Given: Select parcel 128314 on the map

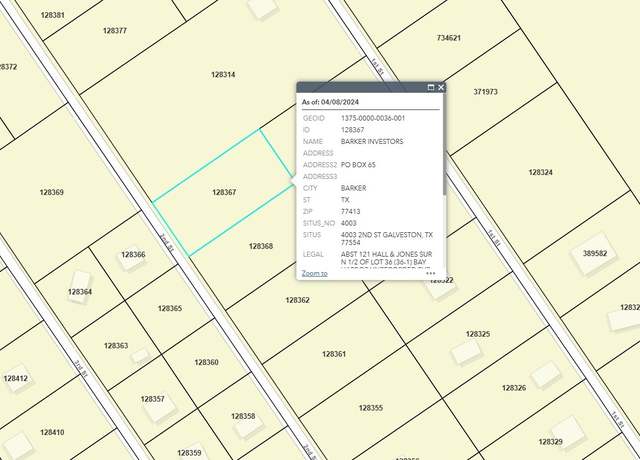Looking at the screenshot, I should 223,75.
